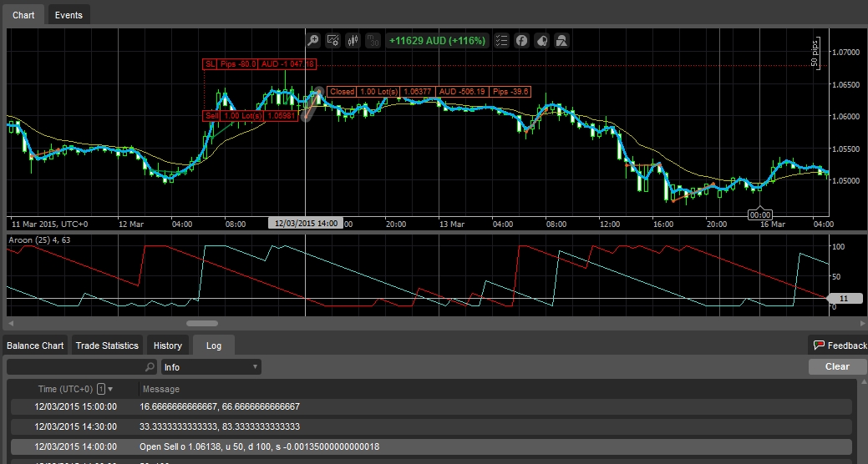The height and width of the screenshot is (464, 868).
Task: Click the 1.05000 price axis label
Action: (845, 180)
